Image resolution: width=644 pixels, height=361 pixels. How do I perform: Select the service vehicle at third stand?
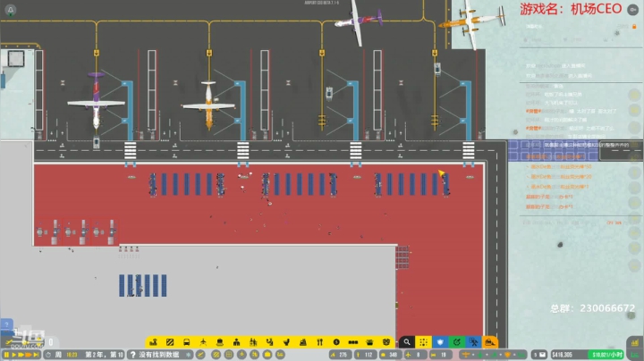[x=329, y=93]
